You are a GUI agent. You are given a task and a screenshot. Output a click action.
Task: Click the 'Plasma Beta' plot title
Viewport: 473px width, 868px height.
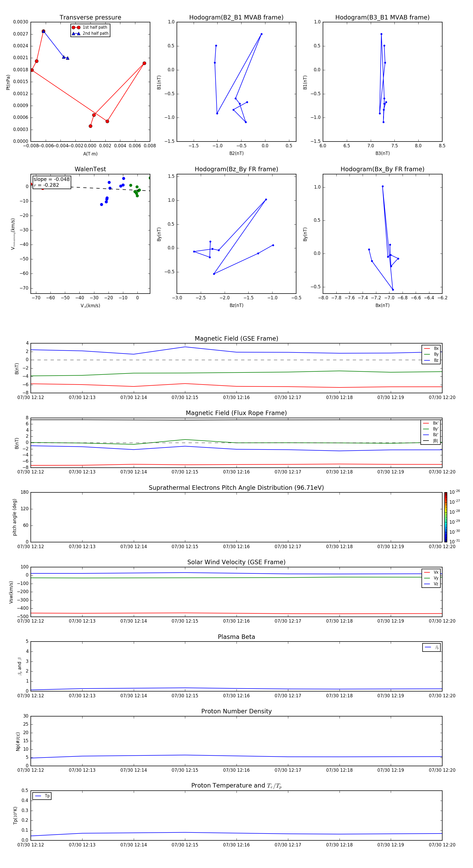click(x=236, y=637)
